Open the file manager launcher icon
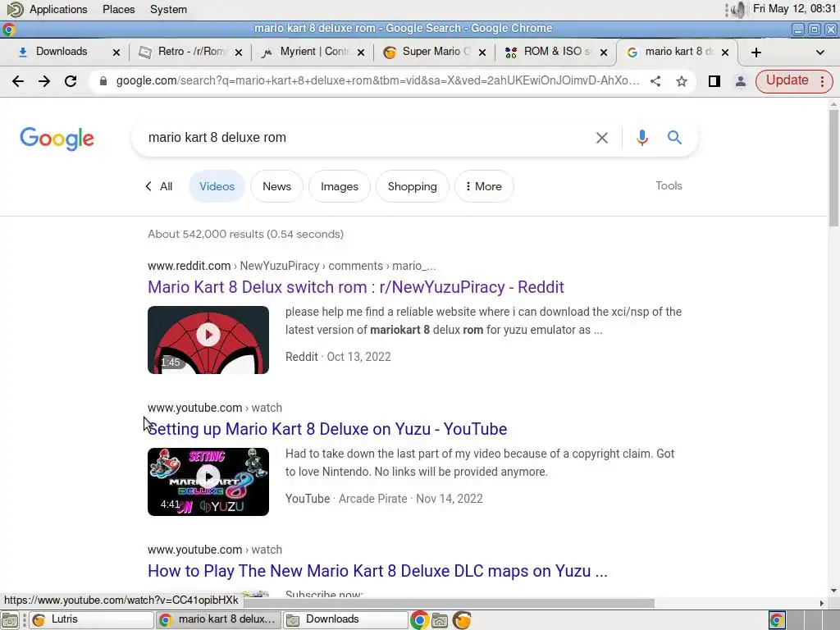This screenshot has width=840, height=630. pos(440,620)
